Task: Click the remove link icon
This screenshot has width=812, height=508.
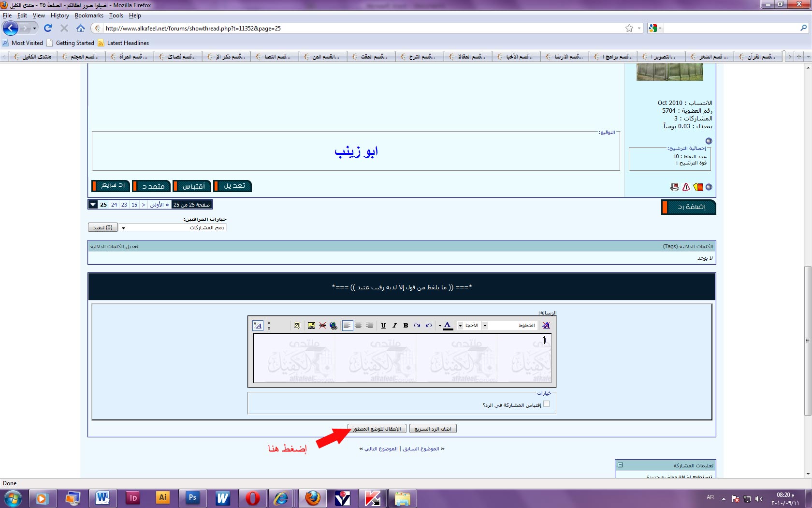Action: [322, 326]
